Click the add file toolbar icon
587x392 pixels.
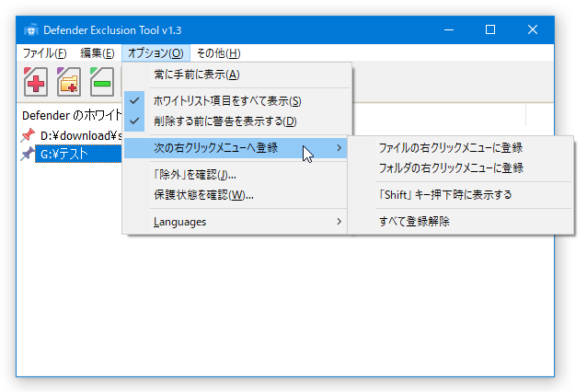click(x=36, y=82)
